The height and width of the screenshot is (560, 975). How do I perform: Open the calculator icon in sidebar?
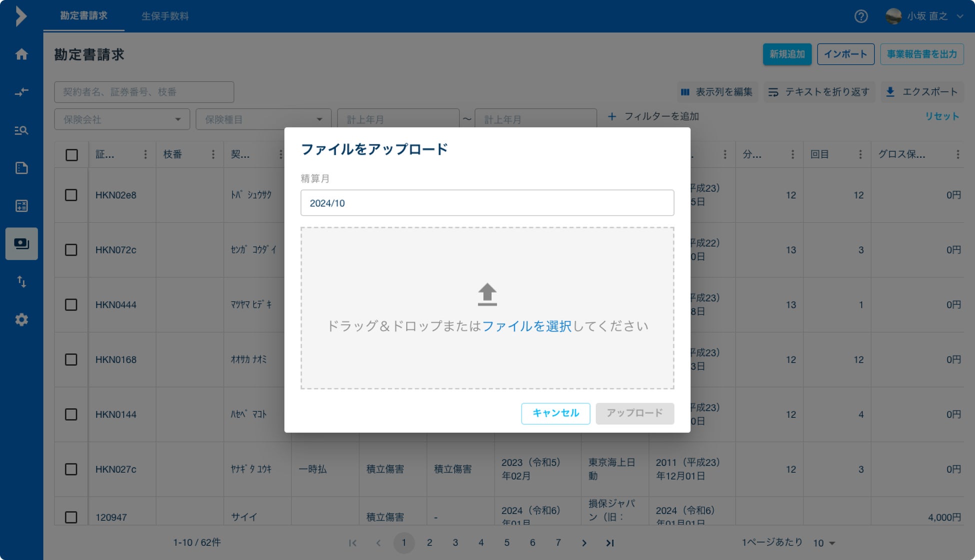(21, 205)
